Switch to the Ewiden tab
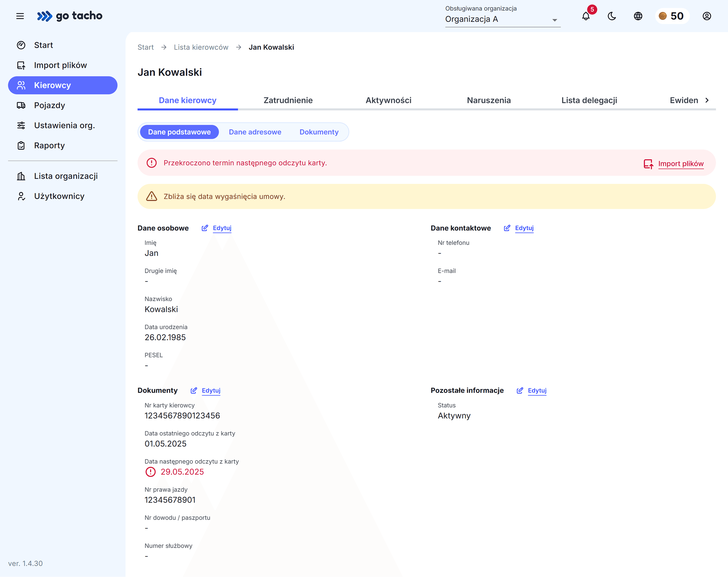This screenshot has width=728, height=577. coord(684,100)
